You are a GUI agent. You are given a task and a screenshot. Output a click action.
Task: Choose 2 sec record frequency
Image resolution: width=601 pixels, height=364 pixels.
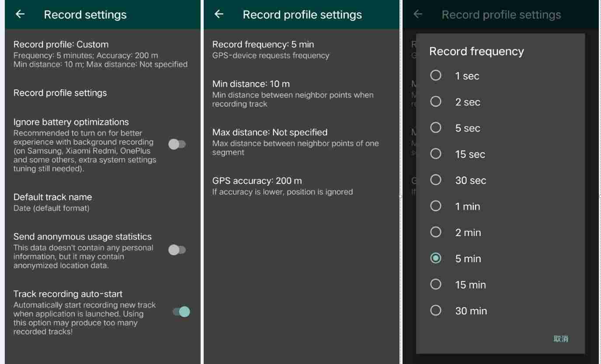click(x=436, y=102)
